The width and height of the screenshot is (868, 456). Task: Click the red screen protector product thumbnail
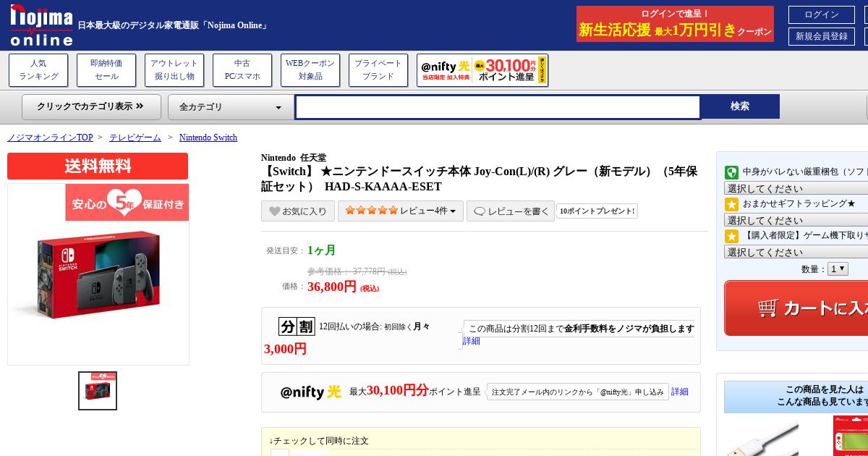[851, 436]
